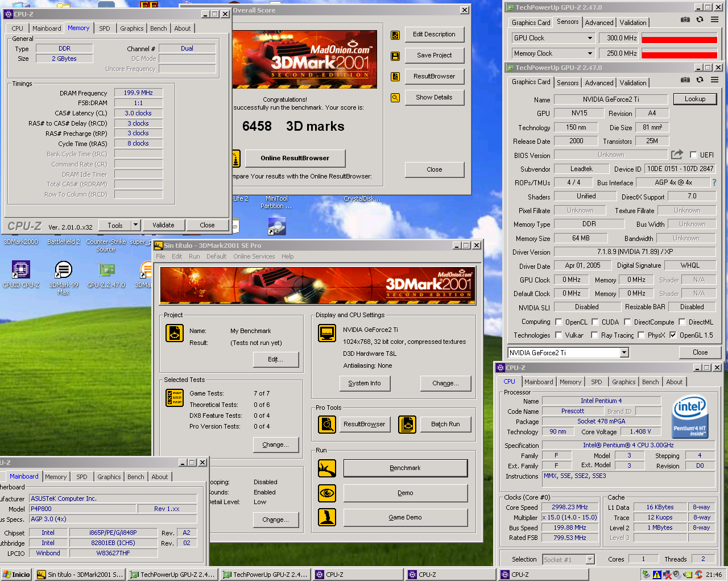Click refresh icon in GPU-Z Sensors window
Screen dimensions: 728x582
tap(700, 19)
